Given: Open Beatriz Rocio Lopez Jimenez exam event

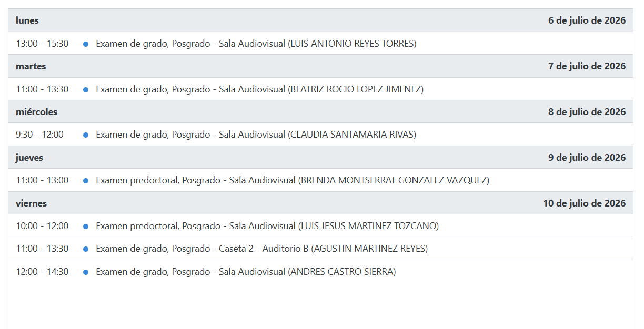Looking at the screenshot, I should 259,89.
